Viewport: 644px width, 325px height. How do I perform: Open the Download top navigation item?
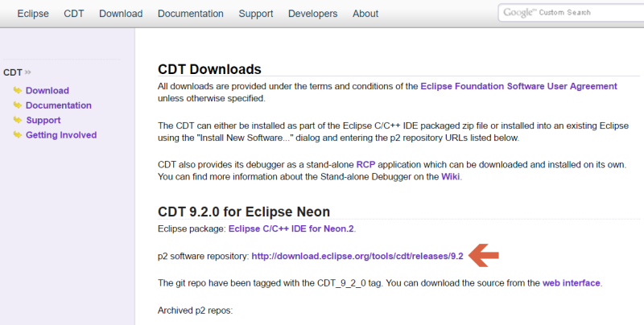[x=121, y=14]
